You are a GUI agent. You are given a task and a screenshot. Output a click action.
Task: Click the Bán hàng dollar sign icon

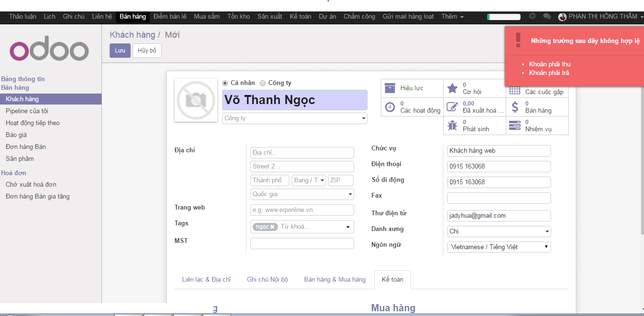[x=515, y=107]
